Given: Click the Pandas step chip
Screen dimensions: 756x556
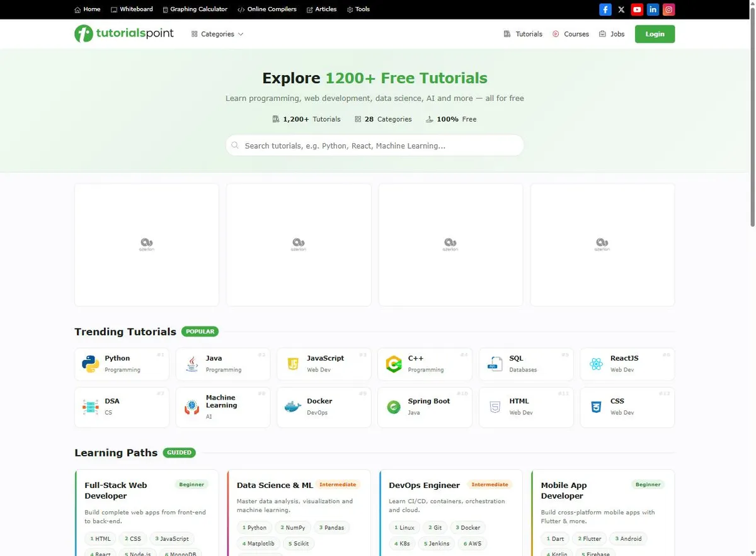Looking at the screenshot, I should (331, 528).
